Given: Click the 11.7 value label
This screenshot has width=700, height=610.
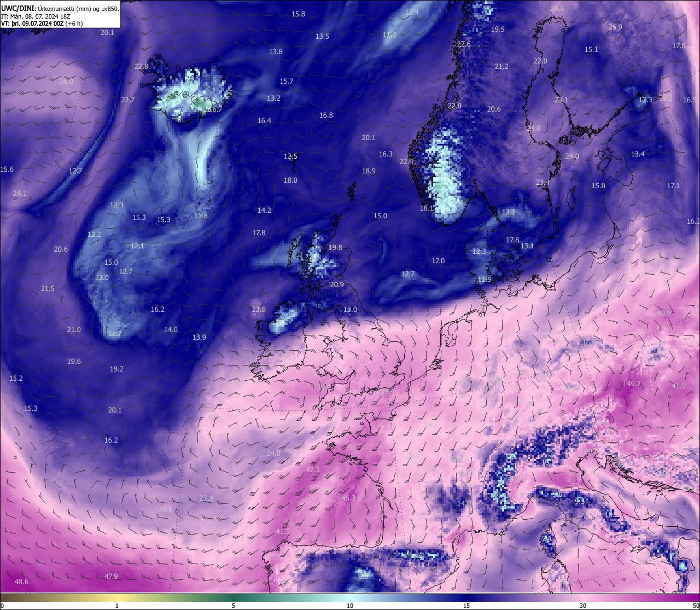Looking at the screenshot, I should coord(115,334).
